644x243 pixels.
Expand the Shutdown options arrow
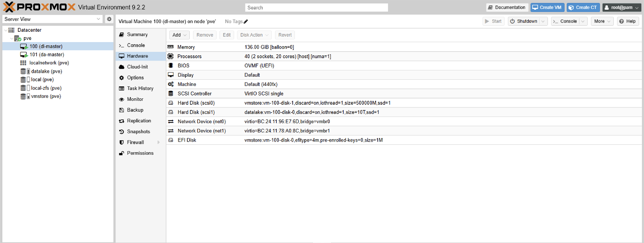[543, 21]
